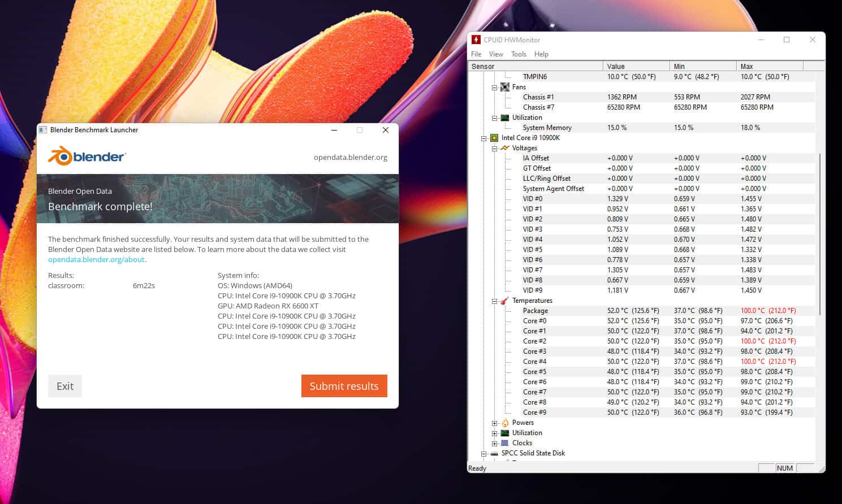842x504 pixels.
Task: Click the Ready status bar text
Action: (x=477, y=468)
